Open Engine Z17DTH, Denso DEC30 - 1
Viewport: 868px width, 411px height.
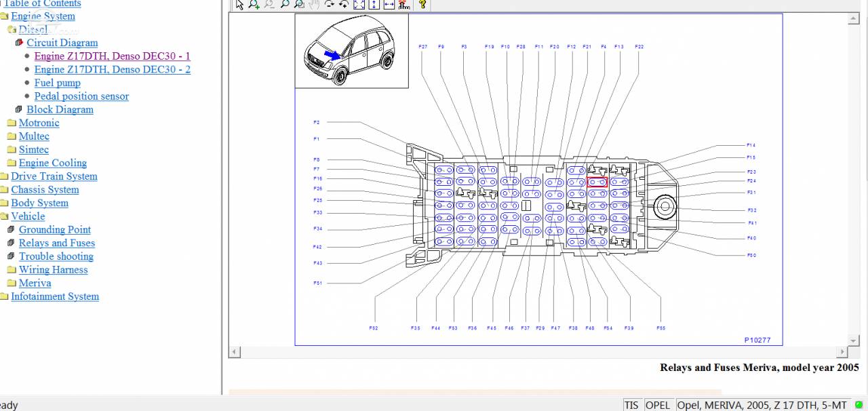(x=113, y=56)
